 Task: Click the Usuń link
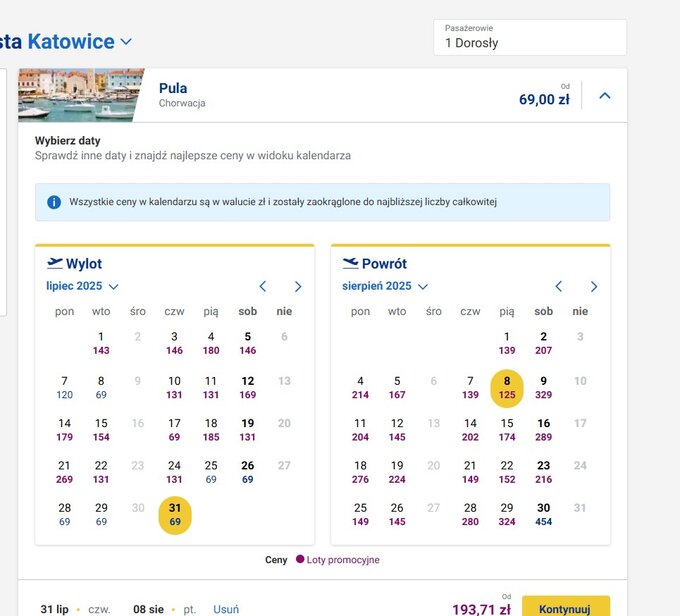[226, 609]
